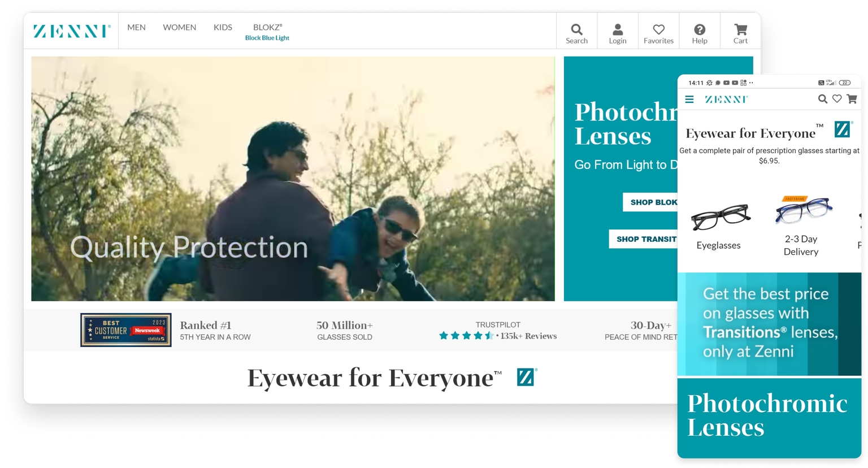This screenshot has width=868, height=468.
Task: Click the '50 Million+ Glasses Sold' text
Action: coord(345,330)
